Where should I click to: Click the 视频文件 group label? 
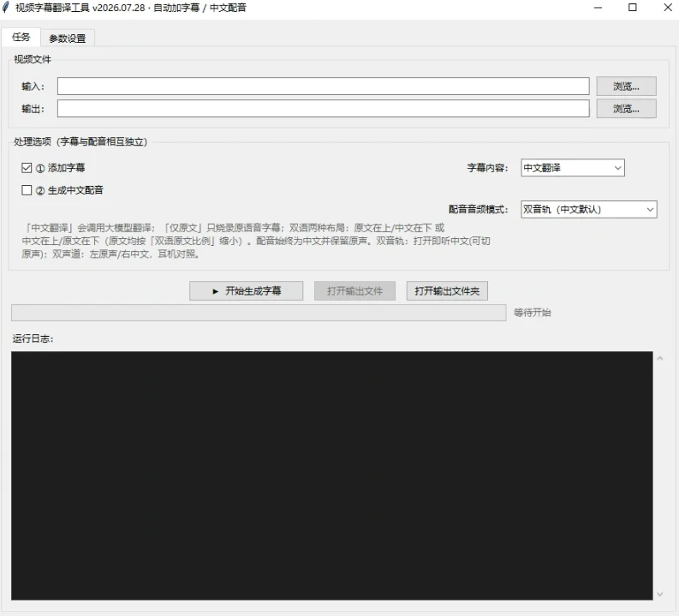(33, 59)
